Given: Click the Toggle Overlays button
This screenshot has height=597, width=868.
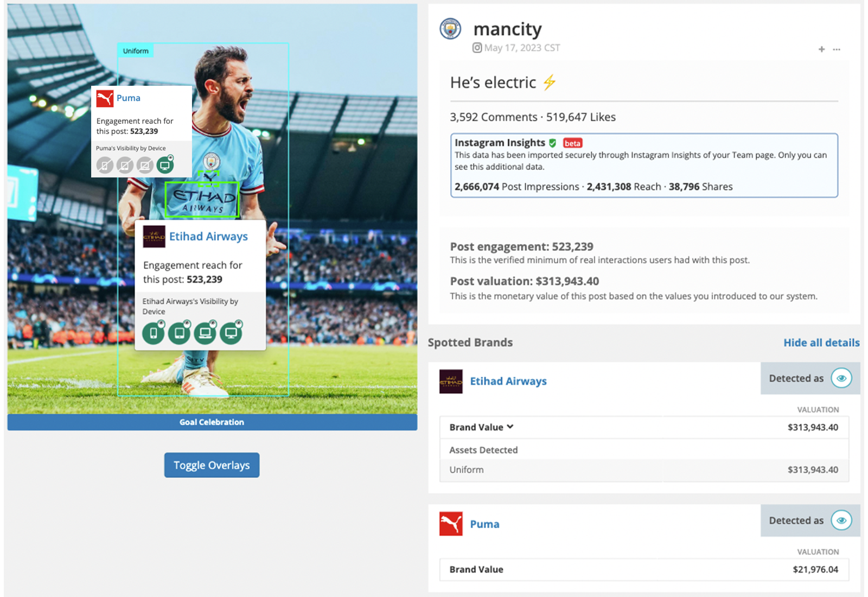Looking at the screenshot, I should [212, 465].
